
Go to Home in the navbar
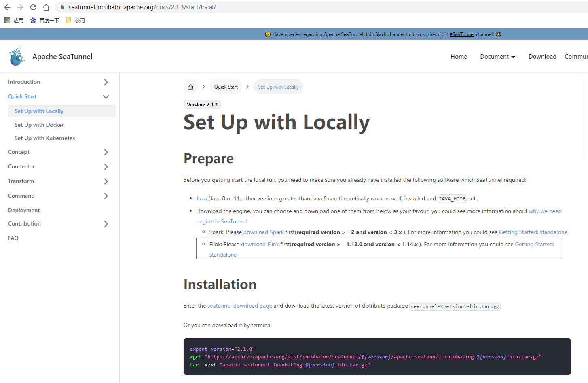(459, 57)
